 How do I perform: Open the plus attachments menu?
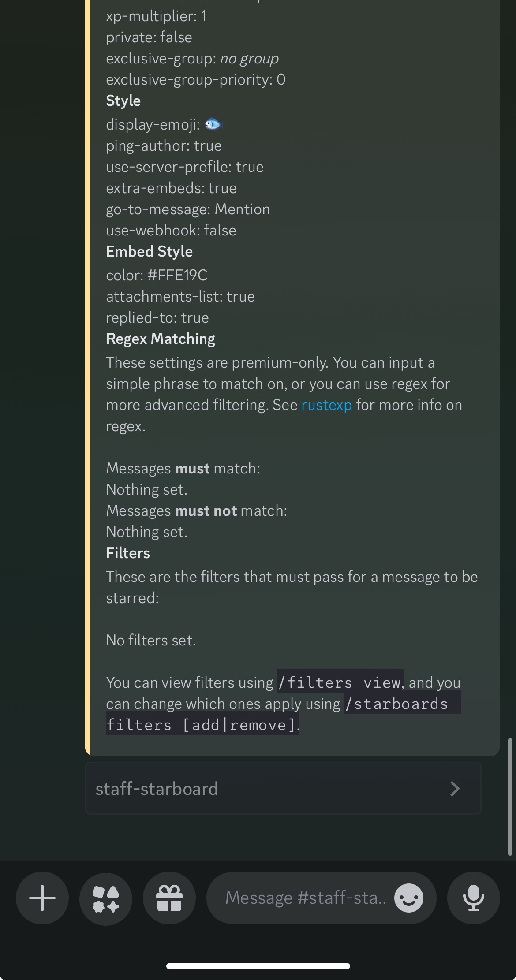pos(42,898)
